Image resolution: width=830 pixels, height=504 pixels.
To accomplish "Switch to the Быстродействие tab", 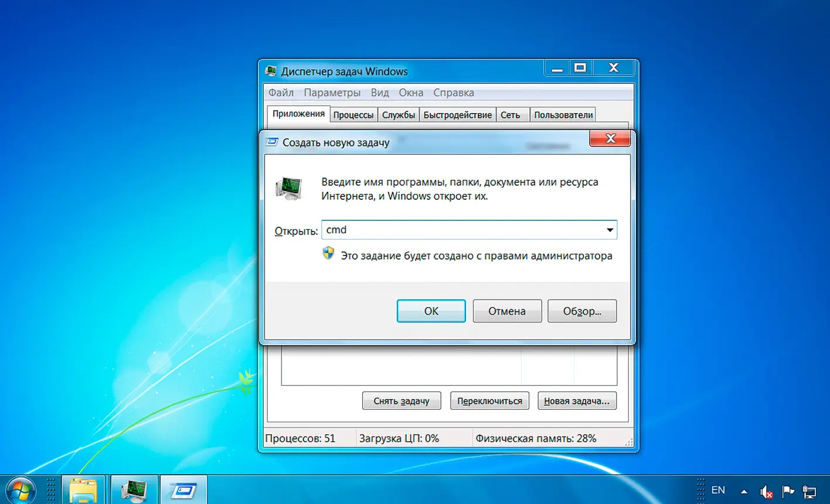I will pyautogui.click(x=458, y=115).
